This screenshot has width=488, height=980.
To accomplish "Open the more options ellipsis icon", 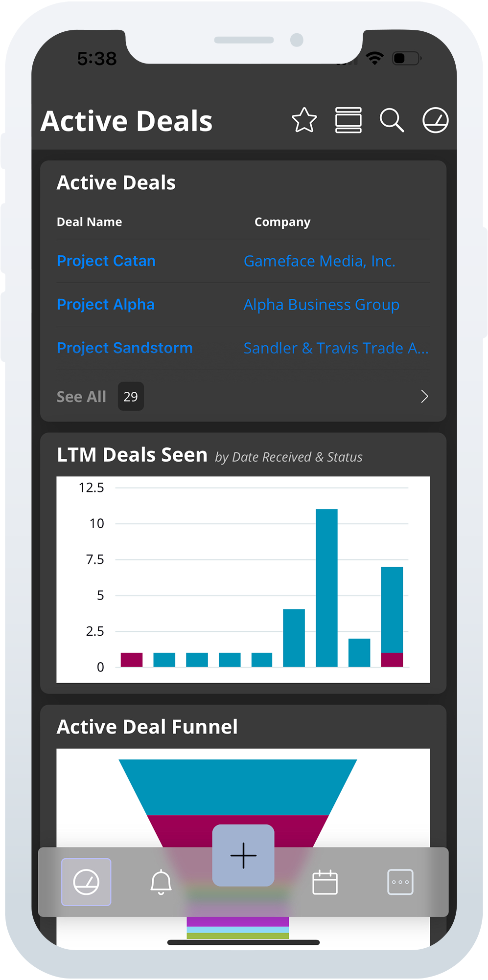I will click(x=400, y=882).
